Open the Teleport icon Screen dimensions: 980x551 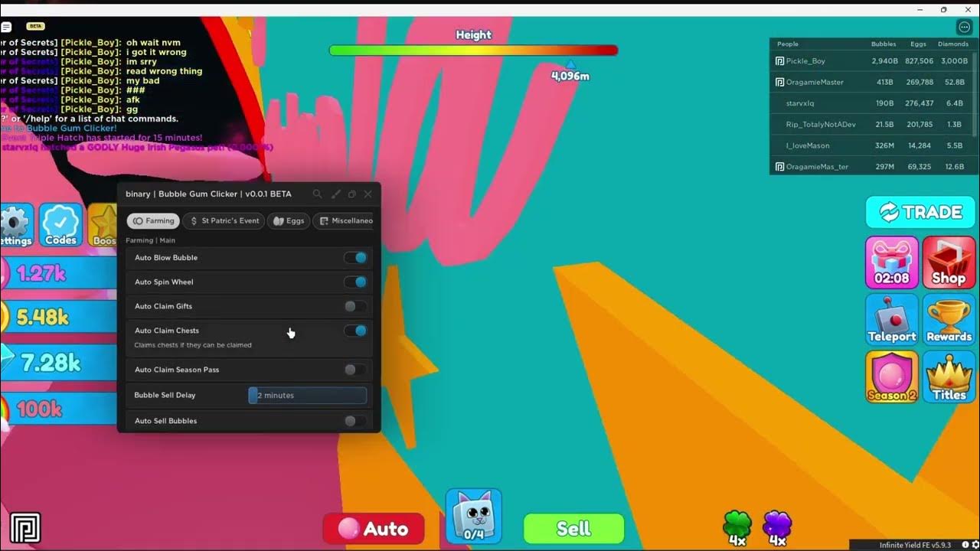click(x=892, y=319)
